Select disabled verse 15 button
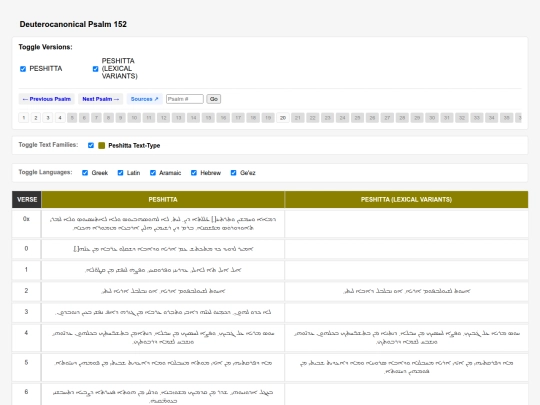The height and width of the screenshot is (405, 540). click(208, 118)
